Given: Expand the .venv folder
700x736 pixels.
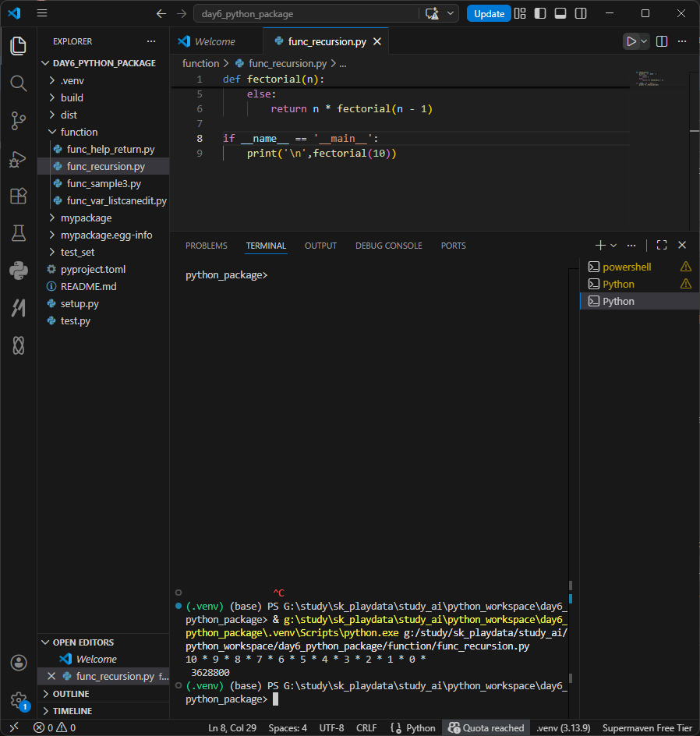Looking at the screenshot, I should [x=103, y=81].
